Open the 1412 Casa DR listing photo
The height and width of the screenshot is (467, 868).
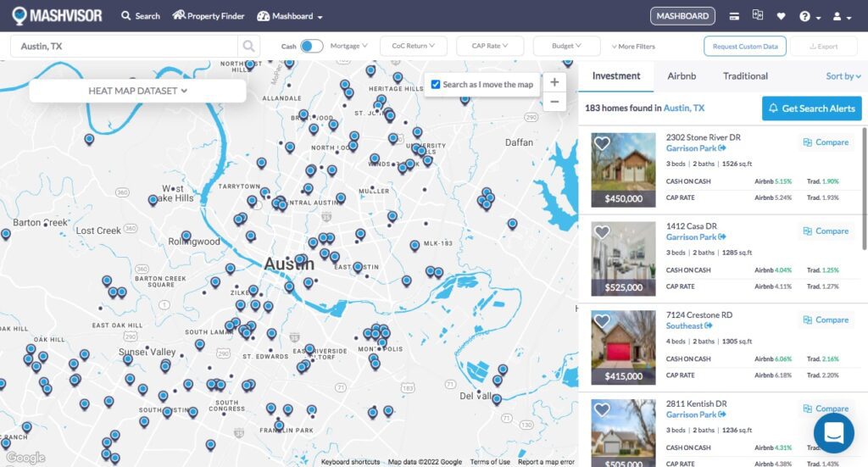[x=623, y=259]
